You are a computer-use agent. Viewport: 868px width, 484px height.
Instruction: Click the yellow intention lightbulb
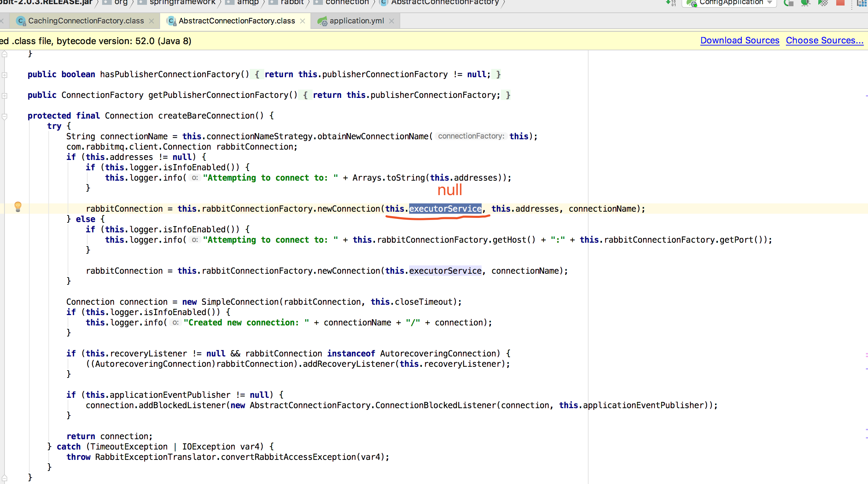coord(18,206)
